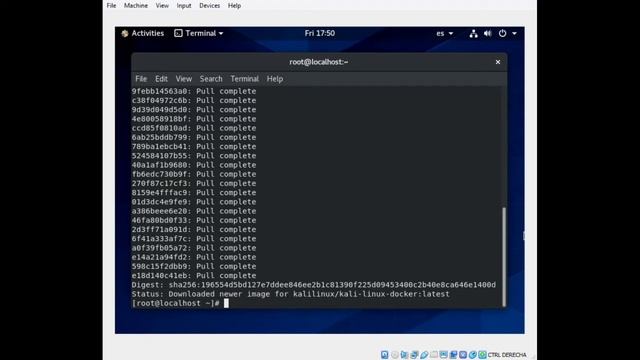Click the line starting 6ab25bddb799
Screen dimensions: 640x360
click(x=194, y=138)
